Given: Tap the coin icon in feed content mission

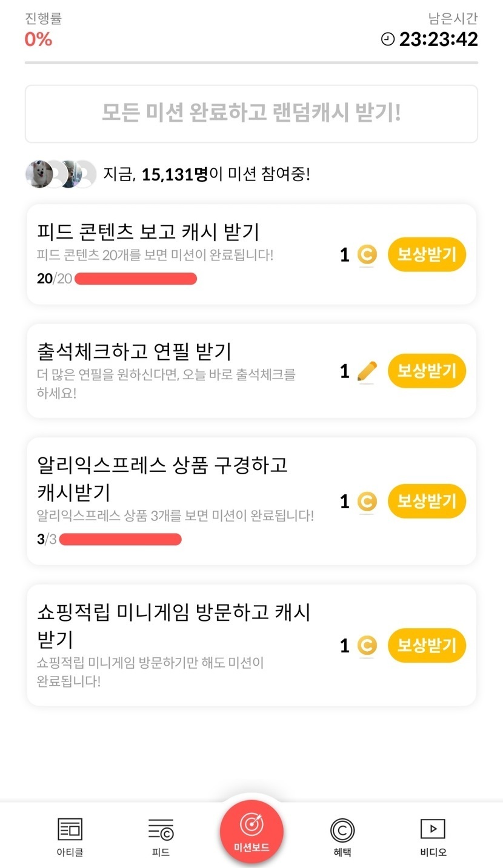Looking at the screenshot, I should pos(367,255).
